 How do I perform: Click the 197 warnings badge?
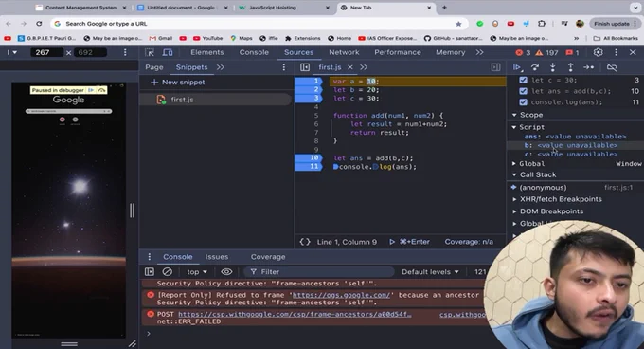(546, 52)
